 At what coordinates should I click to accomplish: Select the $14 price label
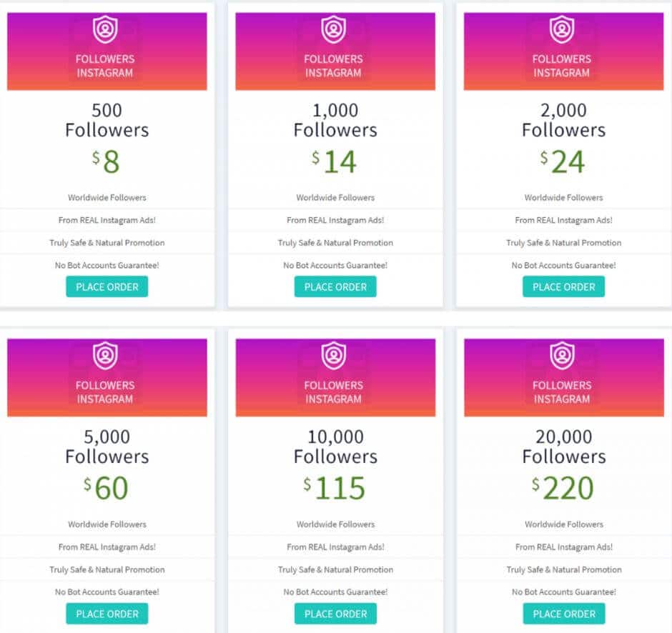click(335, 161)
